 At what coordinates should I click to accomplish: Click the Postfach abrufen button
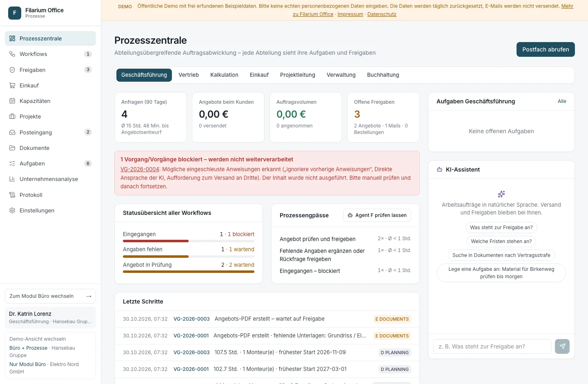(x=546, y=49)
